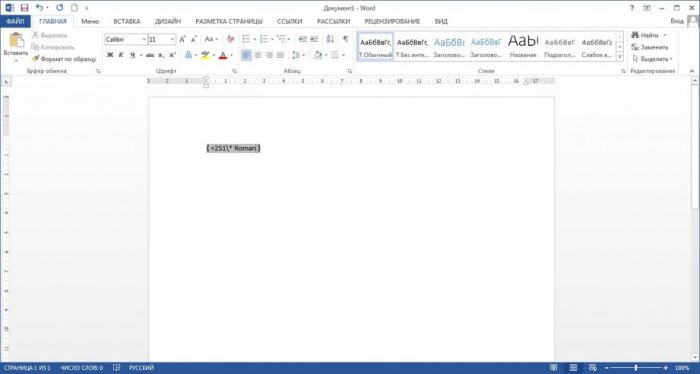
Task: Switch to Read Mode view
Action: [554, 368]
